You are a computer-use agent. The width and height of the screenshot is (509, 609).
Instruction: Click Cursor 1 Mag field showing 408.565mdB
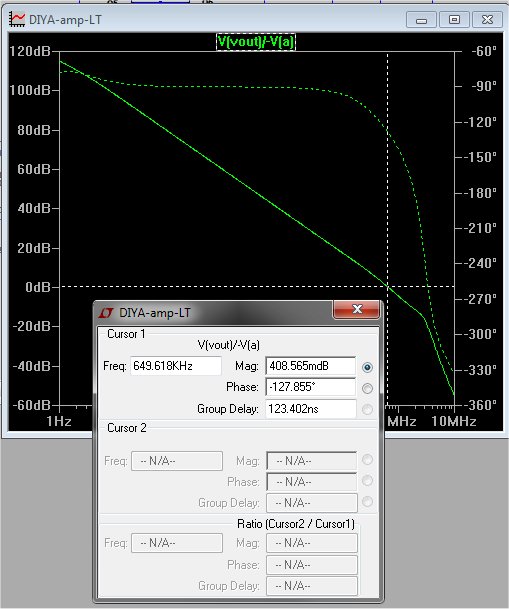point(311,366)
